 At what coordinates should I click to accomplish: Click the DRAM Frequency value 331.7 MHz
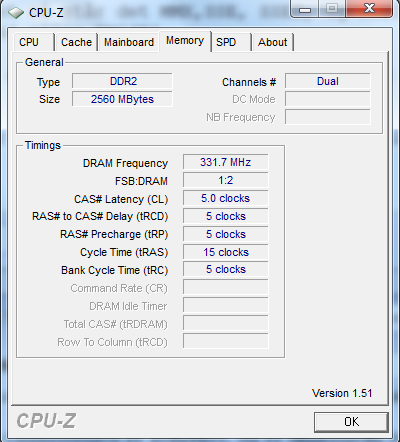tap(225, 162)
